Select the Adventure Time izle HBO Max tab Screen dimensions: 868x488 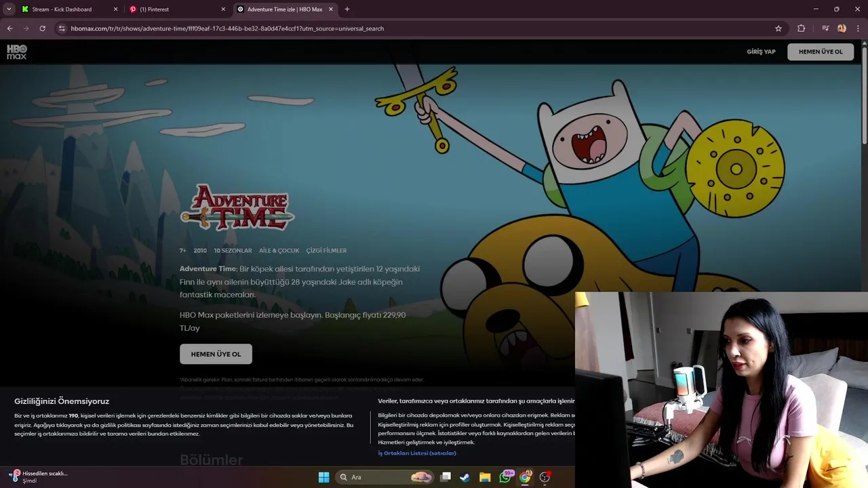(285, 9)
